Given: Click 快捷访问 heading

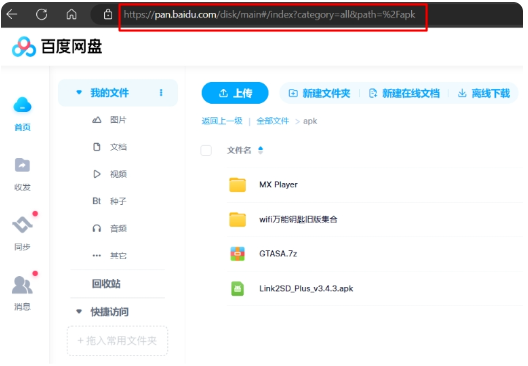Looking at the screenshot, I should click(x=109, y=312).
